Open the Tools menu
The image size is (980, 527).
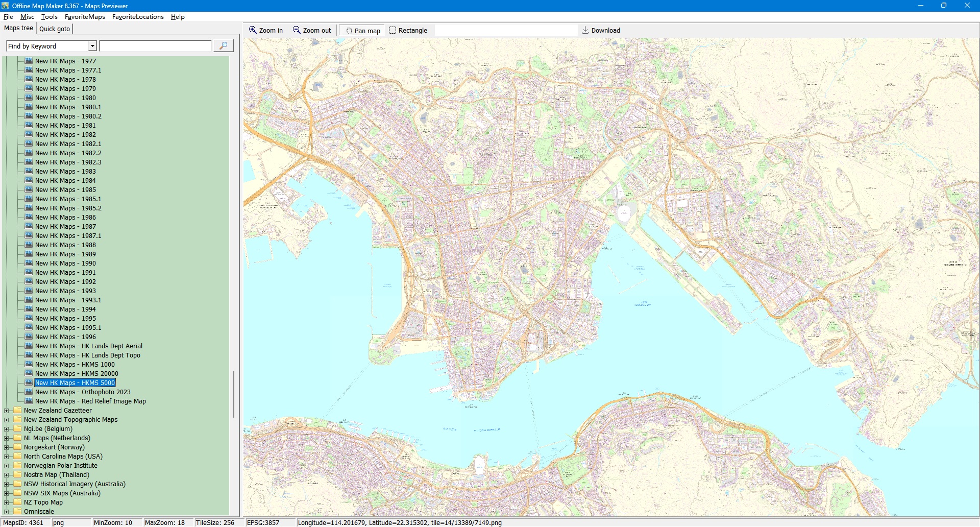49,17
